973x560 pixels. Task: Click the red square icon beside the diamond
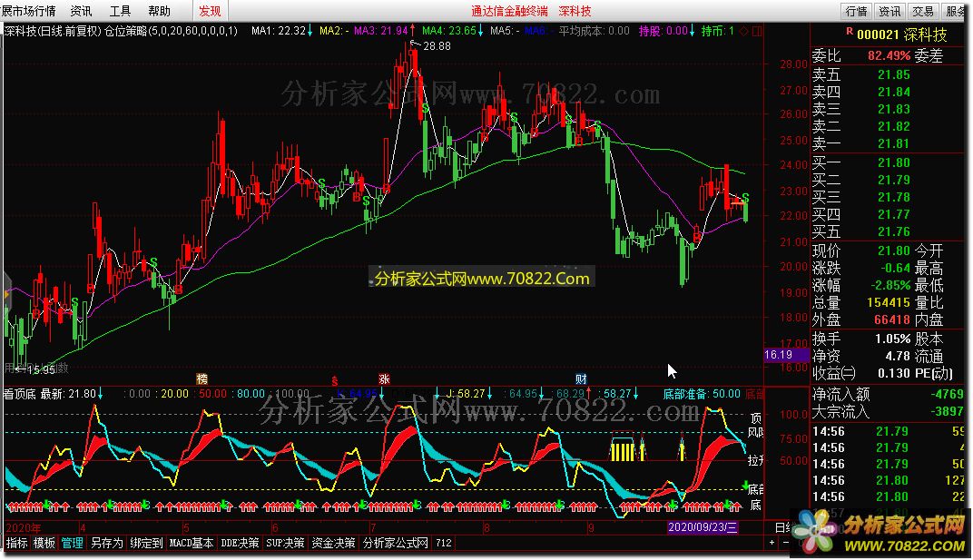point(757,31)
